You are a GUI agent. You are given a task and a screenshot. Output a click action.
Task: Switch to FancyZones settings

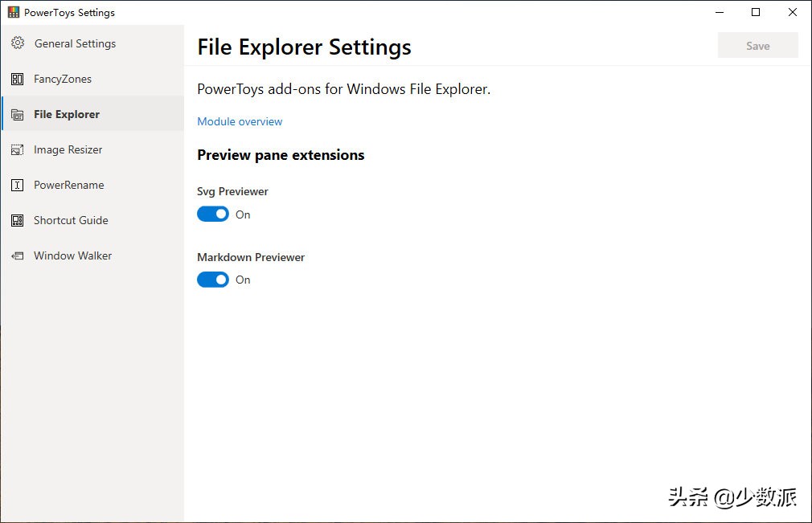(x=93, y=80)
